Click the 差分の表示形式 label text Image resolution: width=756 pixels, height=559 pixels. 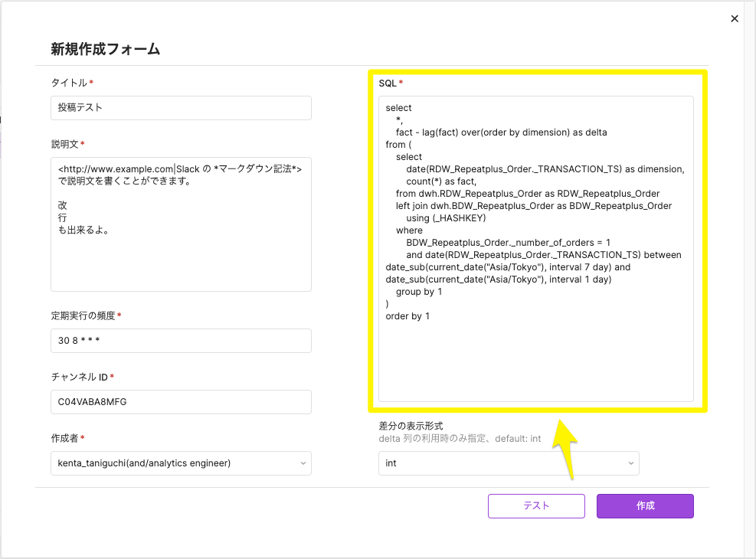[x=411, y=426]
